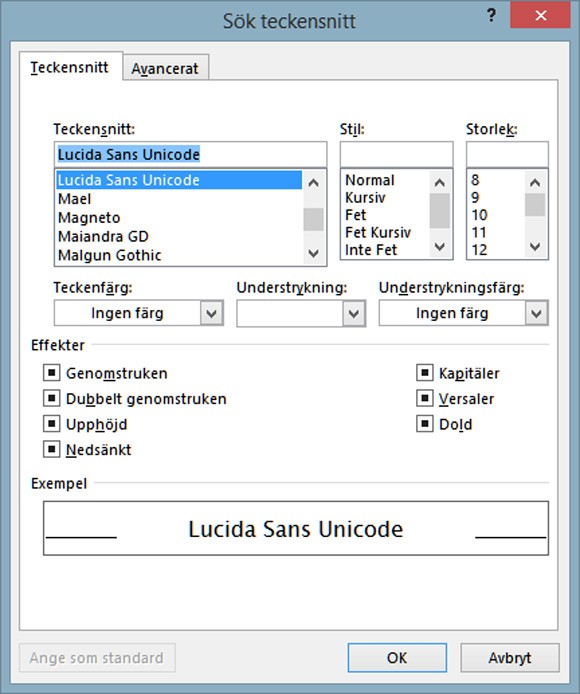Select font size 12
The image size is (580, 694).
tap(496, 250)
